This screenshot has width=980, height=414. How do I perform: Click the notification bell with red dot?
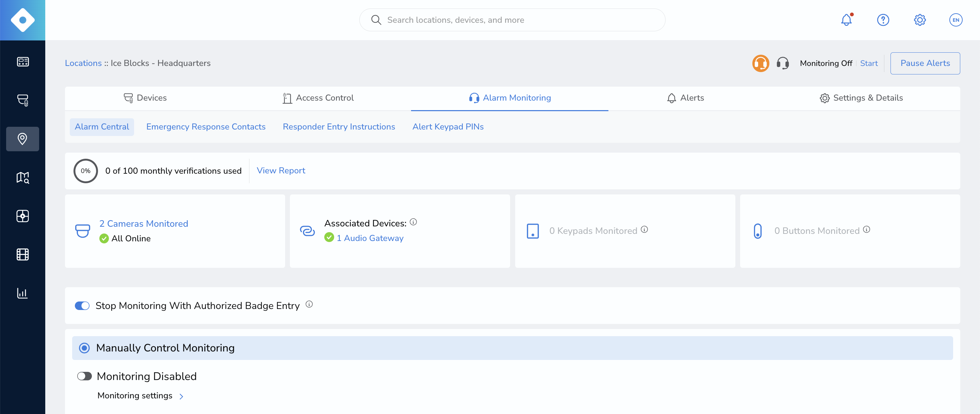[x=846, y=20]
